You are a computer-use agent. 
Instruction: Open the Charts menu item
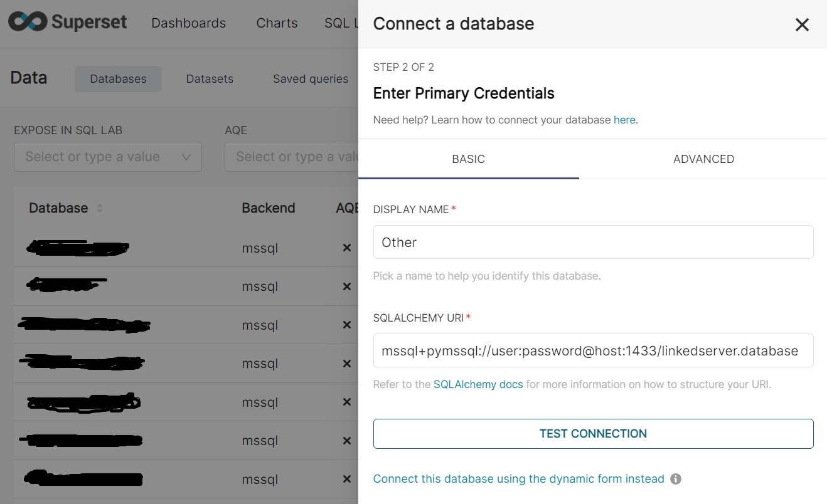pos(276,23)
